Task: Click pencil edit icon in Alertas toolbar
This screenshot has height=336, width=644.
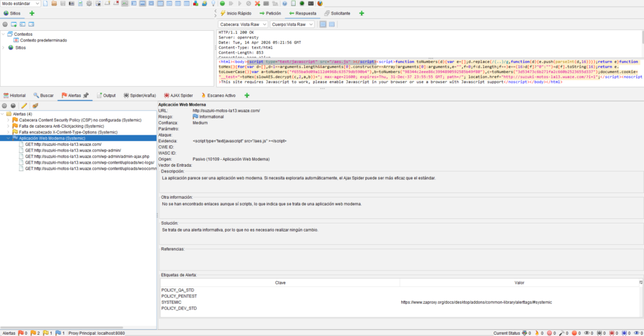Action: click(25, 106)
